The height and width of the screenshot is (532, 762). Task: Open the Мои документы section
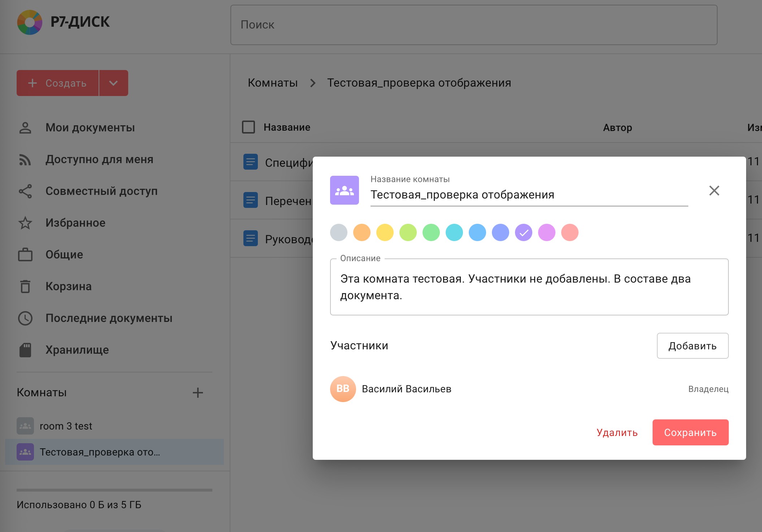pos(90,127)
